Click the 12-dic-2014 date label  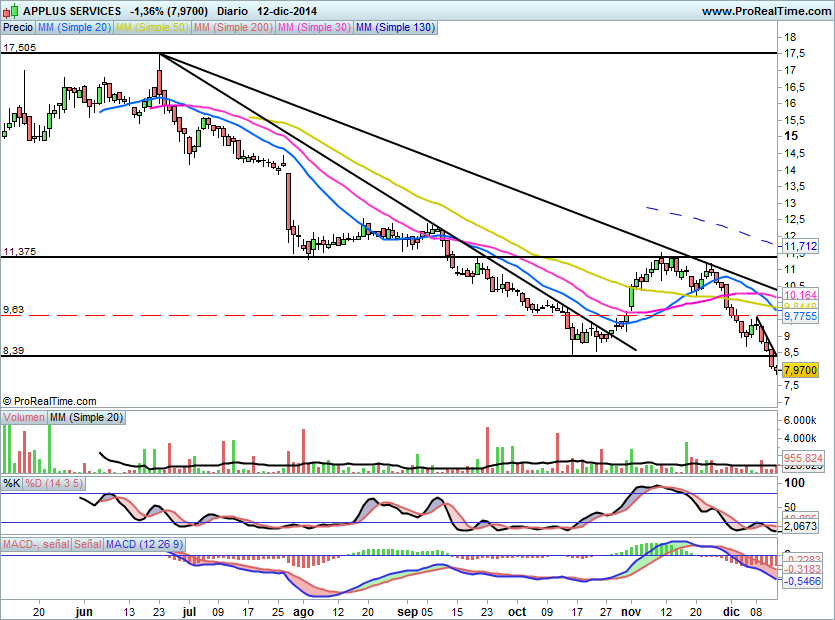click(287, 11)
